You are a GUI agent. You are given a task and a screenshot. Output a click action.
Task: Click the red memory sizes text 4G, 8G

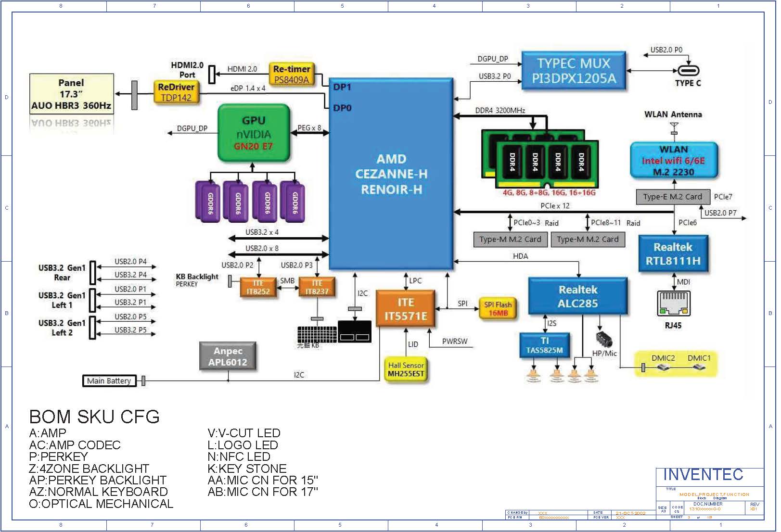point(549,192)
